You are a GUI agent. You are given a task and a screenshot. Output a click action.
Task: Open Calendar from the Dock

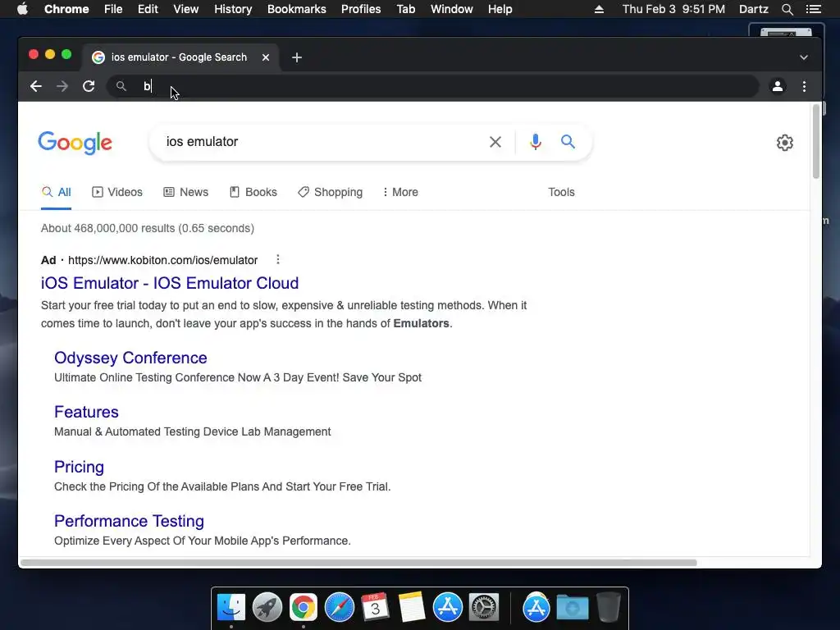coord(375,608)
